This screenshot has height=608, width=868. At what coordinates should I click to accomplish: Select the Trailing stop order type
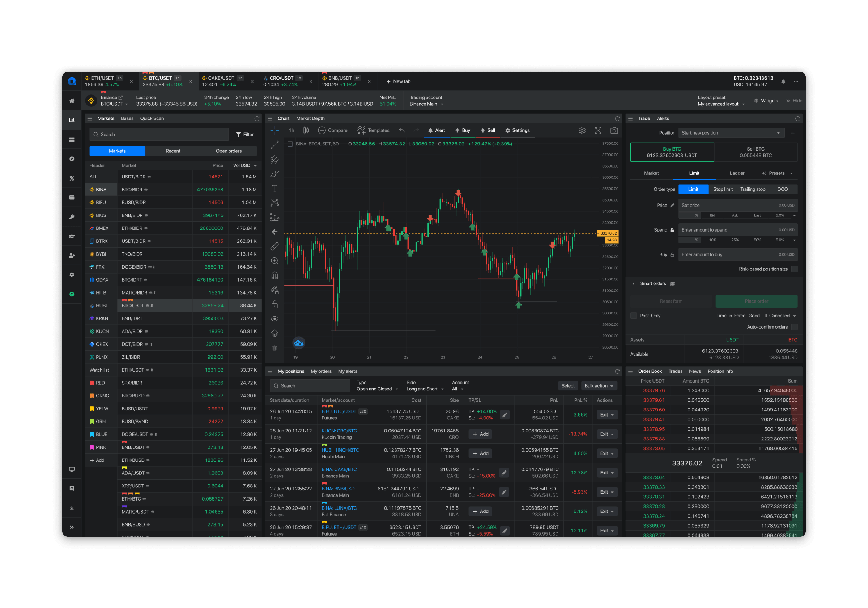click(x=753, y=189)
